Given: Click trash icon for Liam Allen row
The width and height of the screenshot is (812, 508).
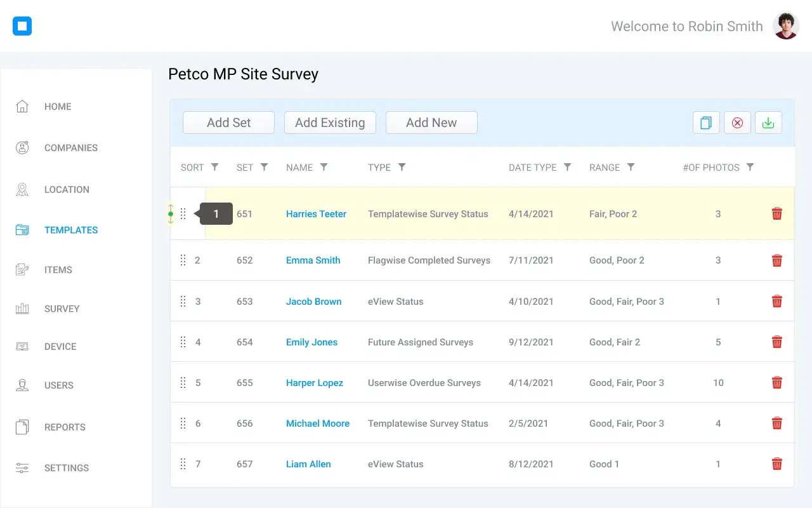Looking at the screenshot, I should click(x=776, y=464).
